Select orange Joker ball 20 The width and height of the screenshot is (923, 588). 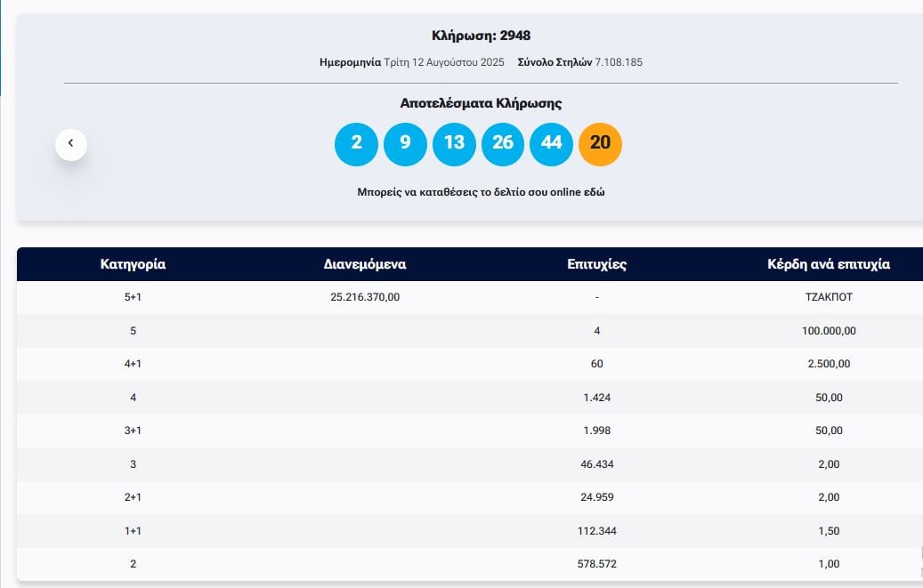(600, 144)
